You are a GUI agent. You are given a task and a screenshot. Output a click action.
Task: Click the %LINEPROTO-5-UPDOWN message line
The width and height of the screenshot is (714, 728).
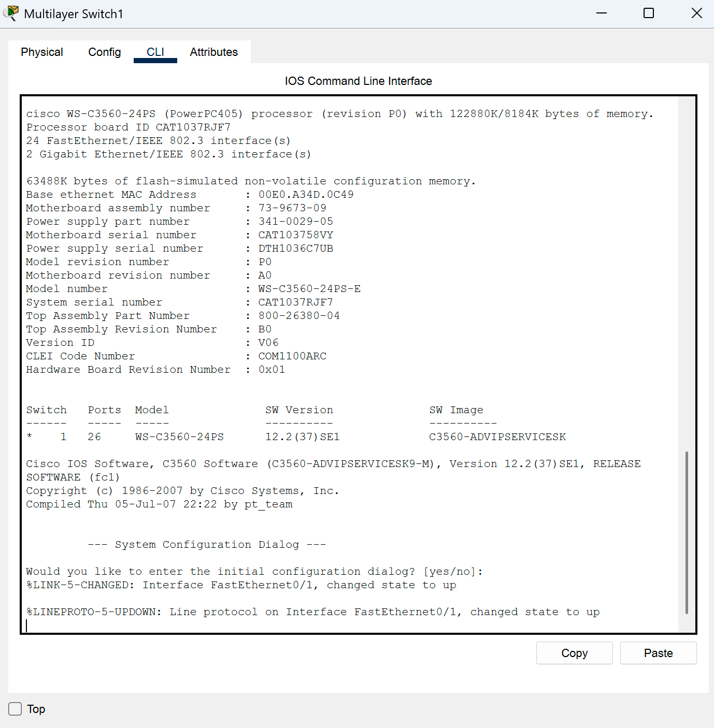tap(313, 612)
